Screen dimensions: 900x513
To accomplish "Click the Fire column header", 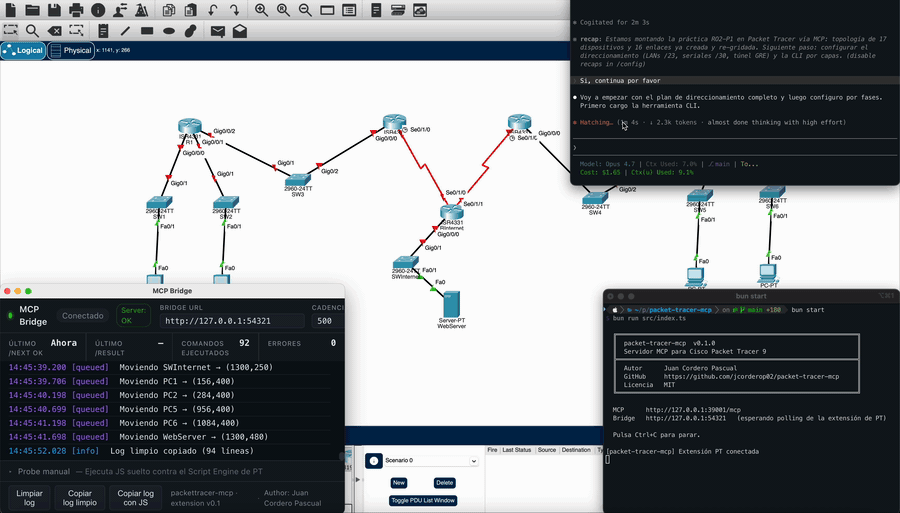I will pyautogui.click(x=492, y=450).
